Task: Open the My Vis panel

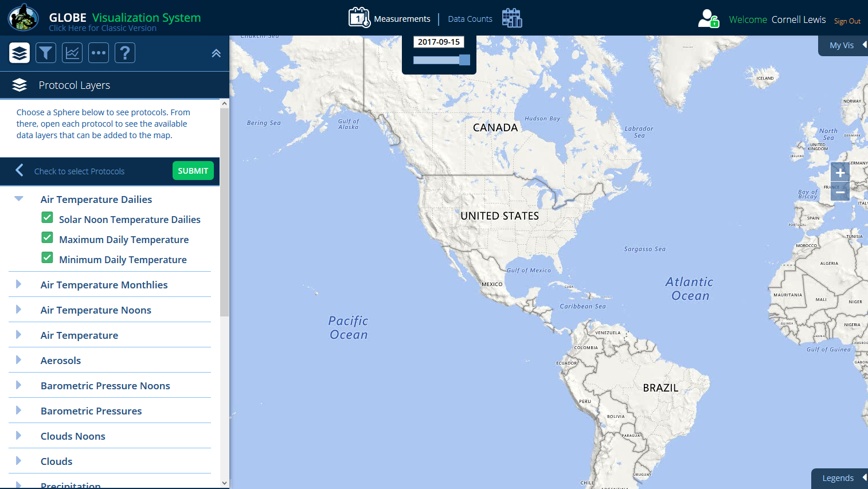Action: 843,45
